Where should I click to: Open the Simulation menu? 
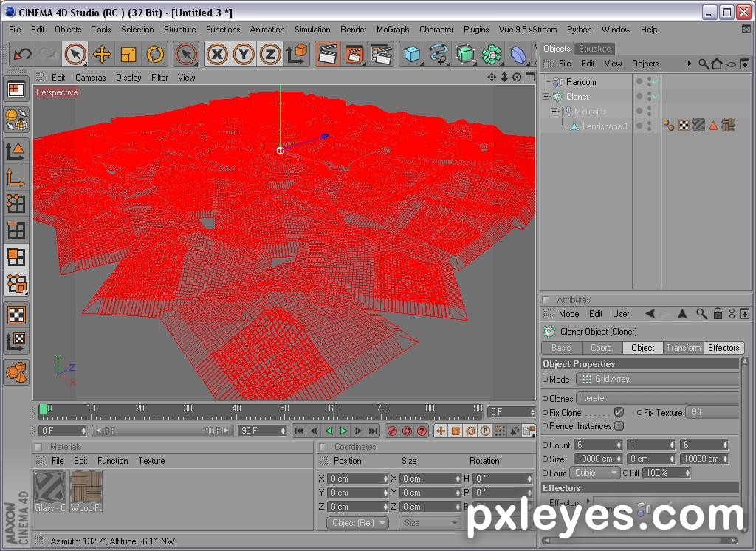click(x=312, y=30)
